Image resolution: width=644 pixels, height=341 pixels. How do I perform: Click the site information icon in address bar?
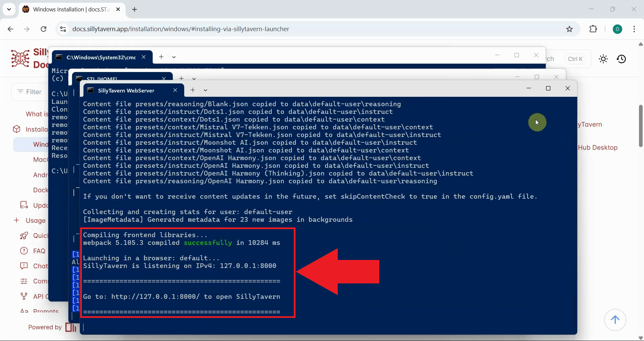63,29
